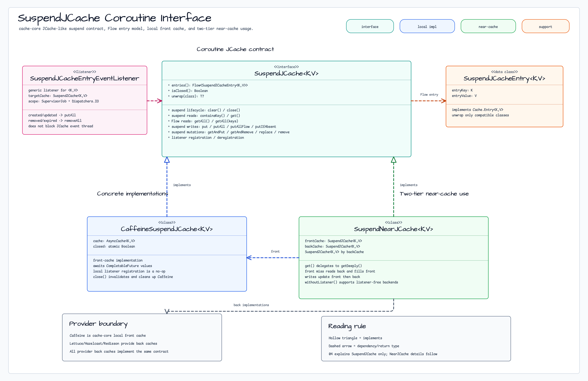Click the 'Flow entry' arrow label
Screen dimensions: 588x381
click(x=429, y=95)
